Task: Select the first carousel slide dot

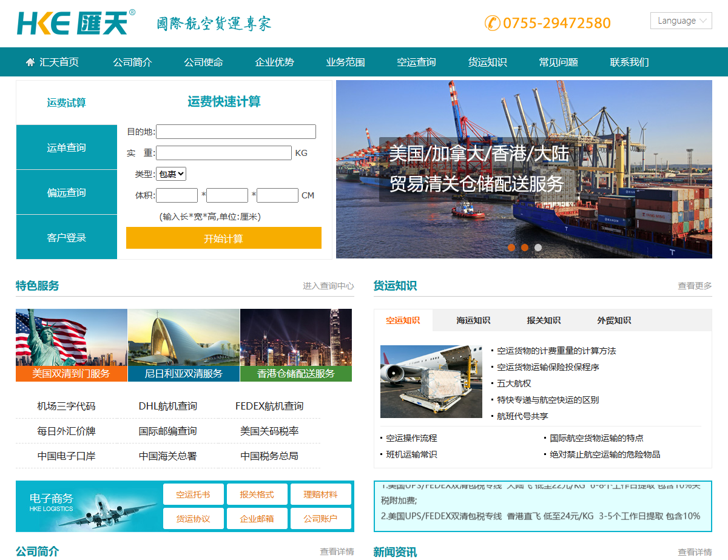Action: tap(511, 248)
